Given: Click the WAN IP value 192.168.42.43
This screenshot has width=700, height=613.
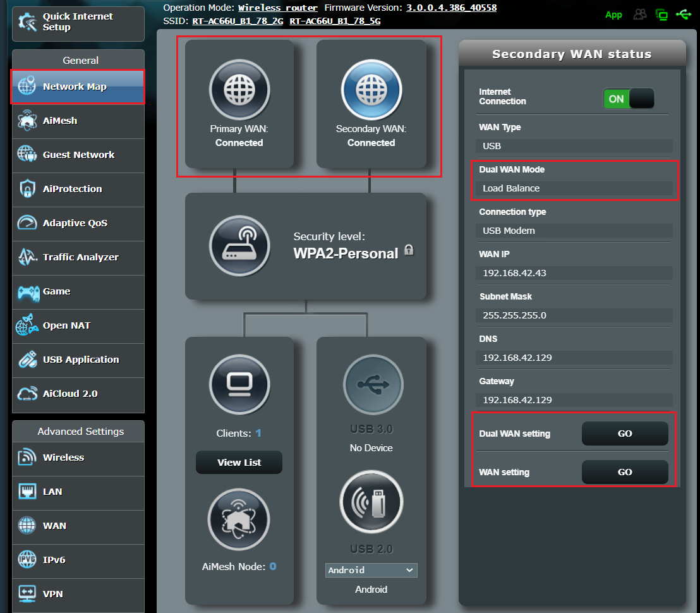Looking at the screenshot, I should click(574, 273).
